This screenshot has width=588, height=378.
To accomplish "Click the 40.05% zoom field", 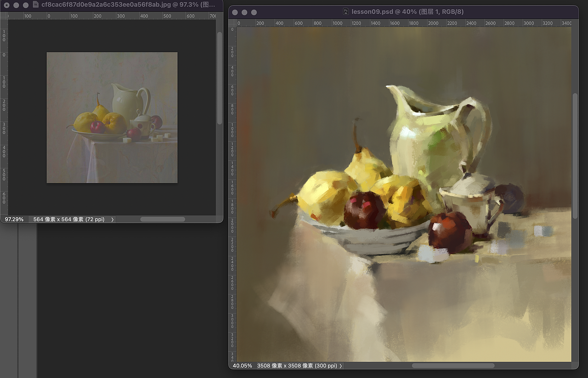I will (x=242, y=366).
